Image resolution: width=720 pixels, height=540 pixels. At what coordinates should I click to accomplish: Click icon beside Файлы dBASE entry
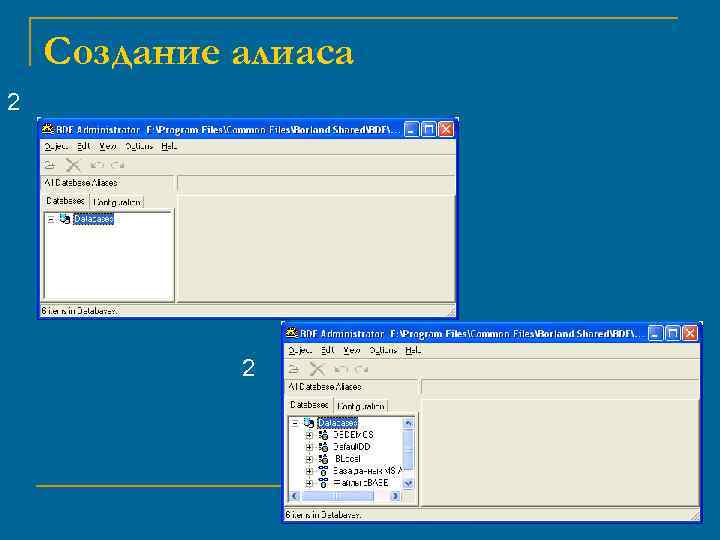(323, 483)
